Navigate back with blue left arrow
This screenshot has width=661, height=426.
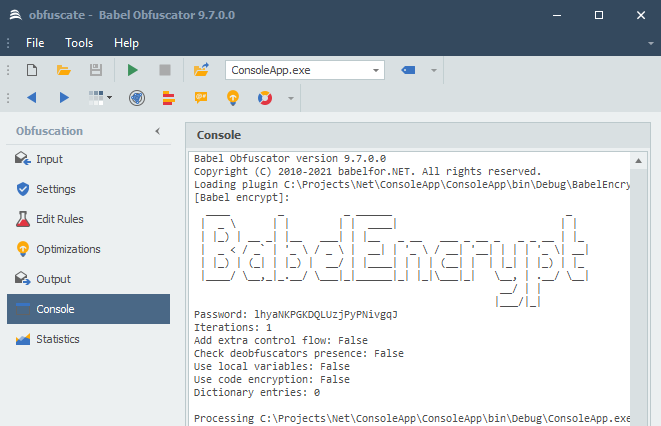point(32,98)
